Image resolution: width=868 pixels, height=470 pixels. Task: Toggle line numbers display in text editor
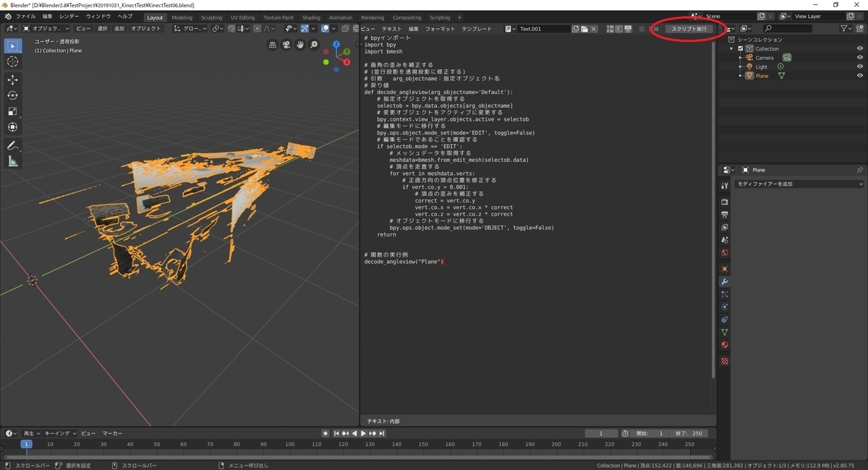pos(610,29)
